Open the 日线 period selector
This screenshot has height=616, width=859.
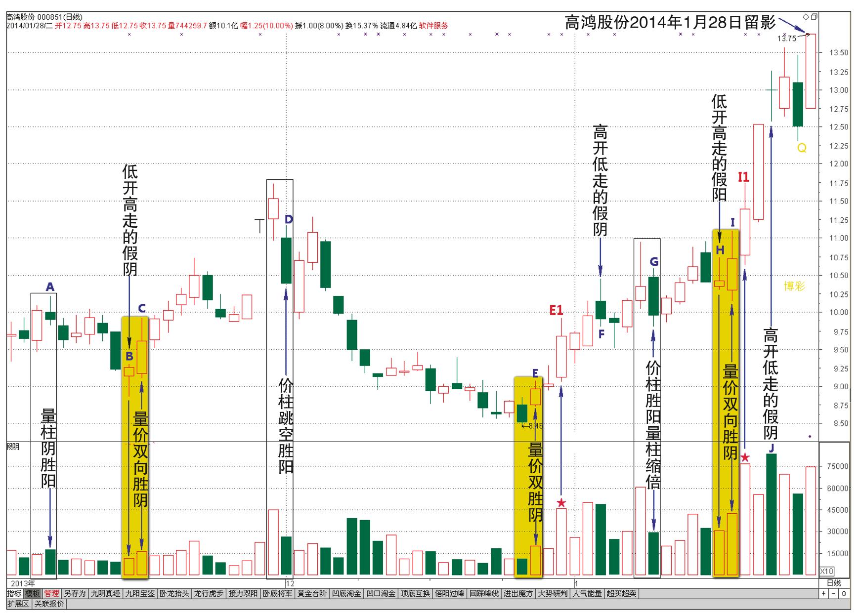pos(833,583)
